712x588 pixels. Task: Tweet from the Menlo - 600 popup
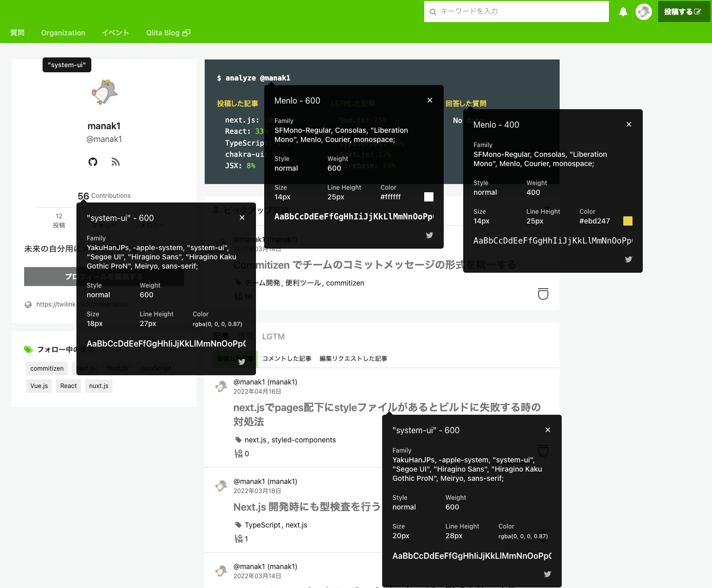(x=429, y=235)
